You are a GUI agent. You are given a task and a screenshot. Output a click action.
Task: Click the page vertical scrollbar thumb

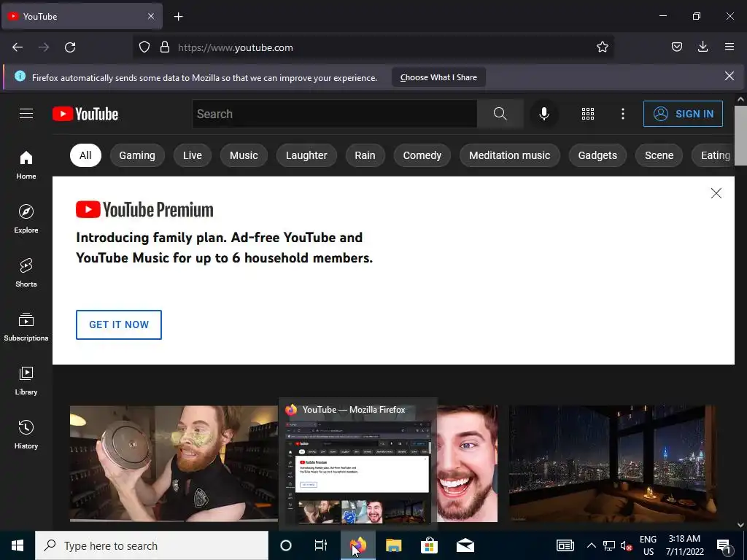[x=740, y=136]
